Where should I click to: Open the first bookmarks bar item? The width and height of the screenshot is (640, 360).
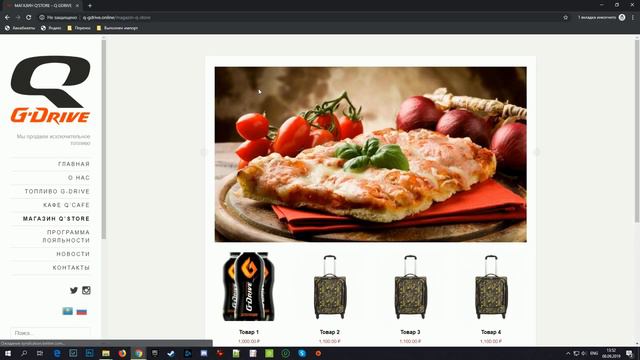click(20, 28)
